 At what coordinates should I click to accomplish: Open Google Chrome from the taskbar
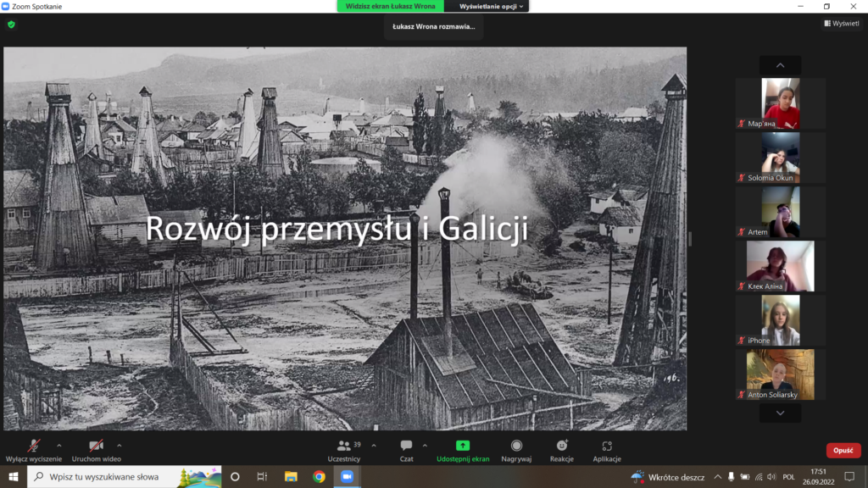[319, 477]
